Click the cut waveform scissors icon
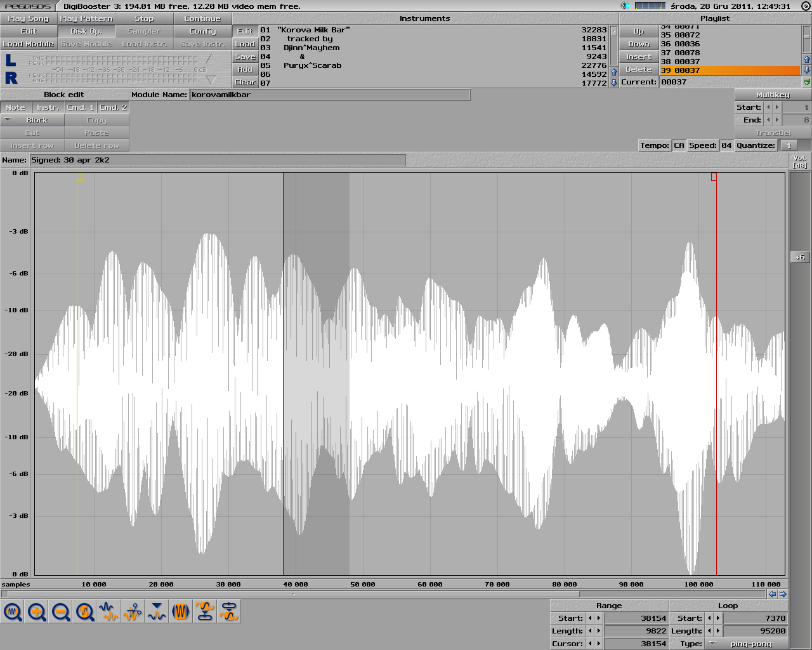The width and height of the screenshot is (812, 650). 133,612
